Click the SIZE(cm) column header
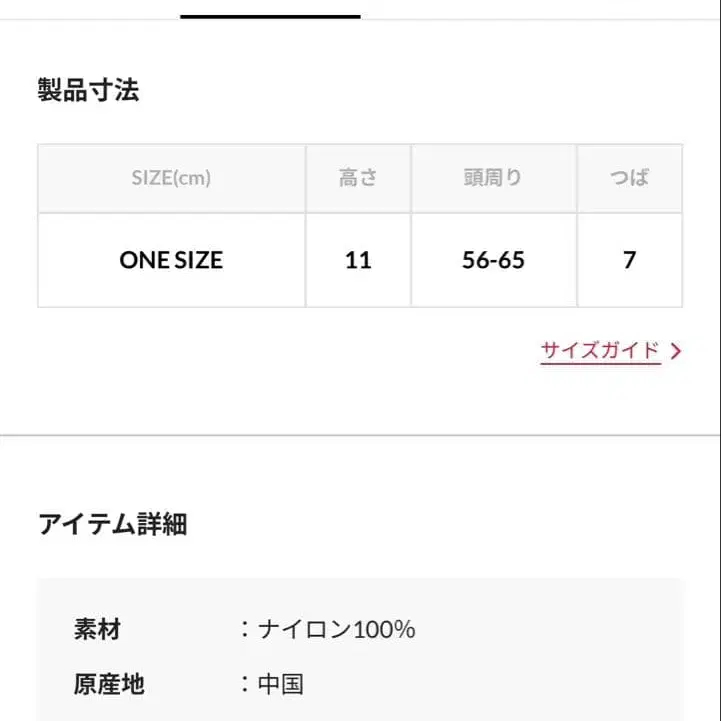721x721 pixels. coord(171,178)
